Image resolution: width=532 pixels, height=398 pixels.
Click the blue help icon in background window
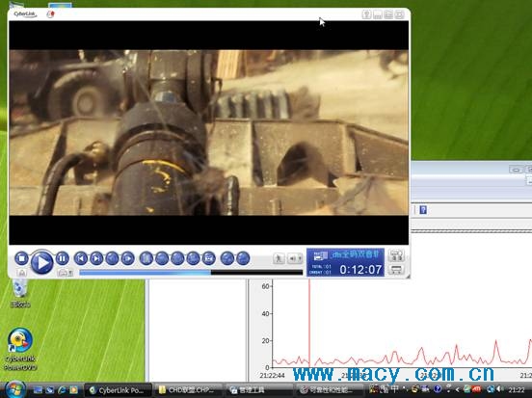click(423, 210)
